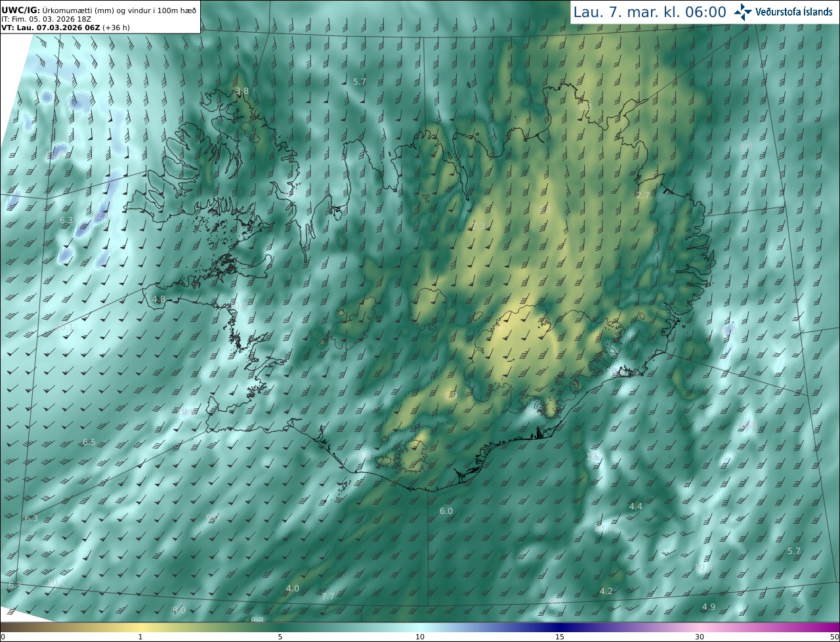Click the colour scale tick label '15'
The width and height of the screenshot is (840, 642).
[x=560, y=637]
